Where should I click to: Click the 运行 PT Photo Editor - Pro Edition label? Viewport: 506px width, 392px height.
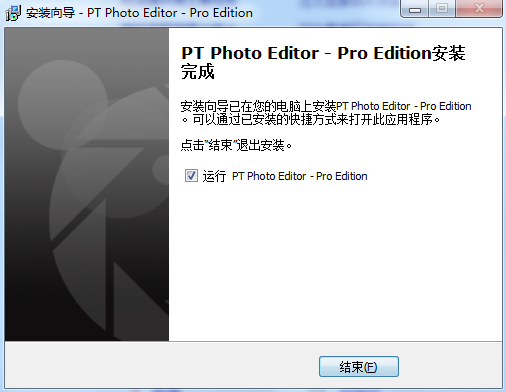(x=285, y=176)
